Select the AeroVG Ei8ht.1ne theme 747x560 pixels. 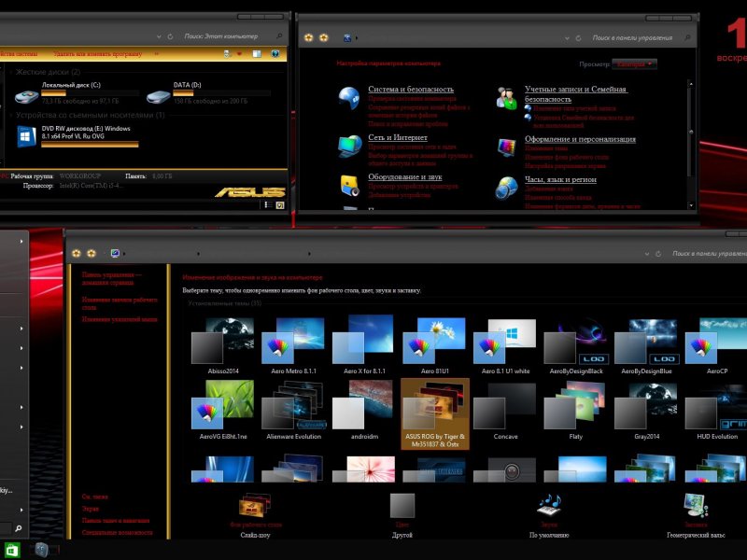coord(223,411)
